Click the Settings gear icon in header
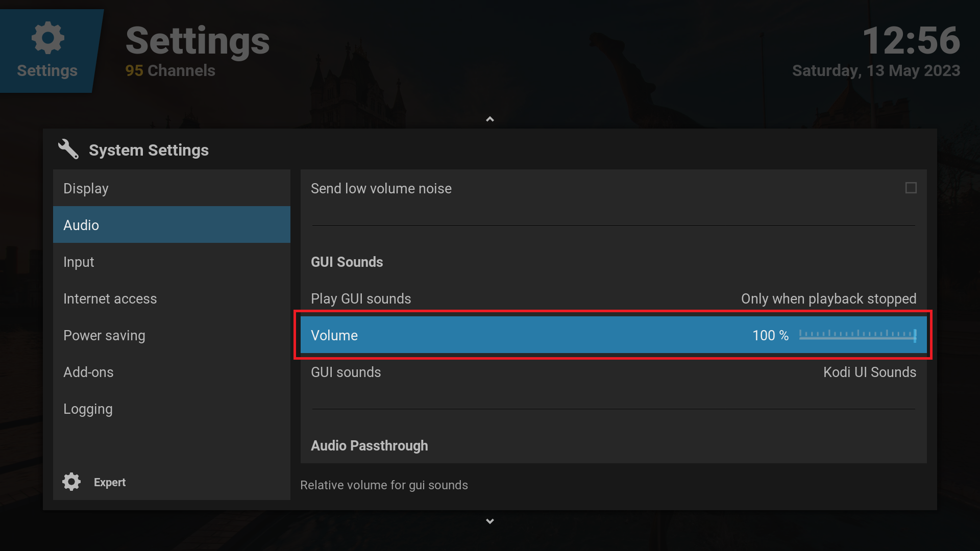This screenshot has height=551, width=980. point(47,38)
